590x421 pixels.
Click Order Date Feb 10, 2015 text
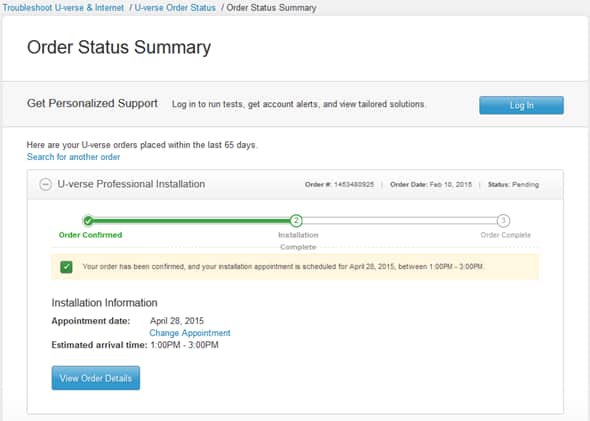point(431,184)
